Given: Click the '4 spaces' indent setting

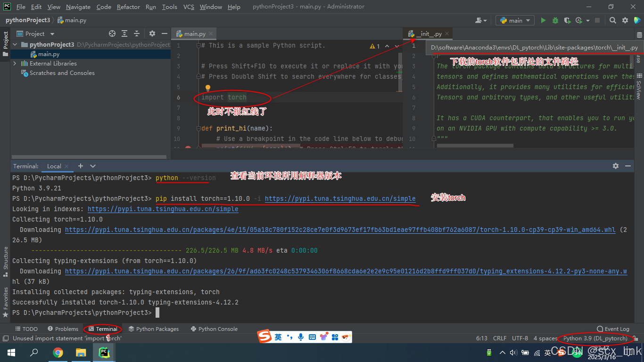Looking at the screenshot, I should (545, 338).
